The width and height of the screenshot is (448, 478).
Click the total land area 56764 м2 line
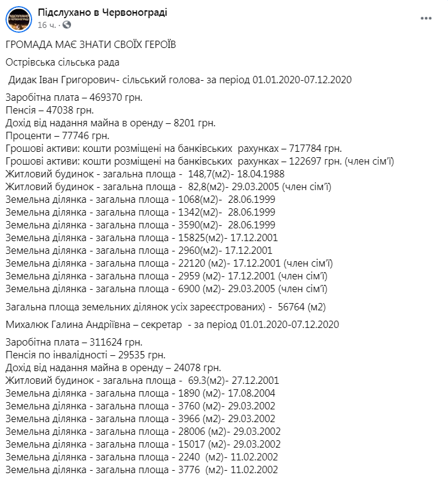pos(166,307)
